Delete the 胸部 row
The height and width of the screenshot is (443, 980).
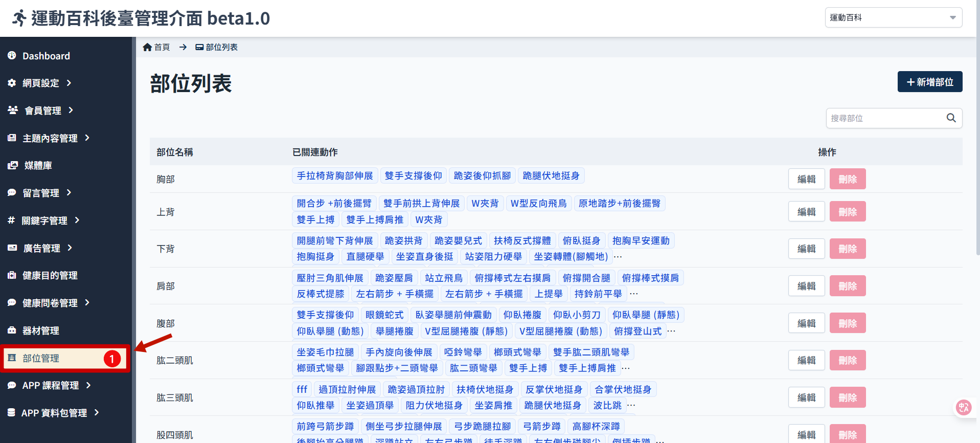tap(848, 179)
